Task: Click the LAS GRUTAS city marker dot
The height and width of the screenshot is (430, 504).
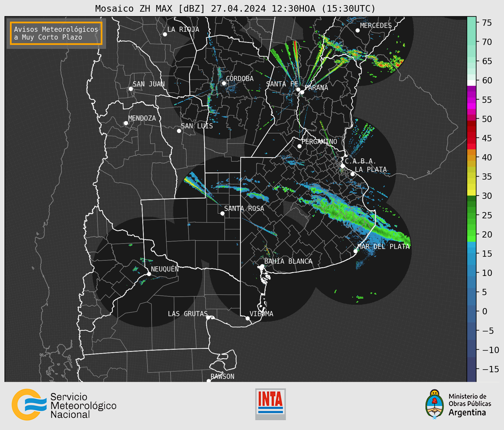Action: [208, 318]
